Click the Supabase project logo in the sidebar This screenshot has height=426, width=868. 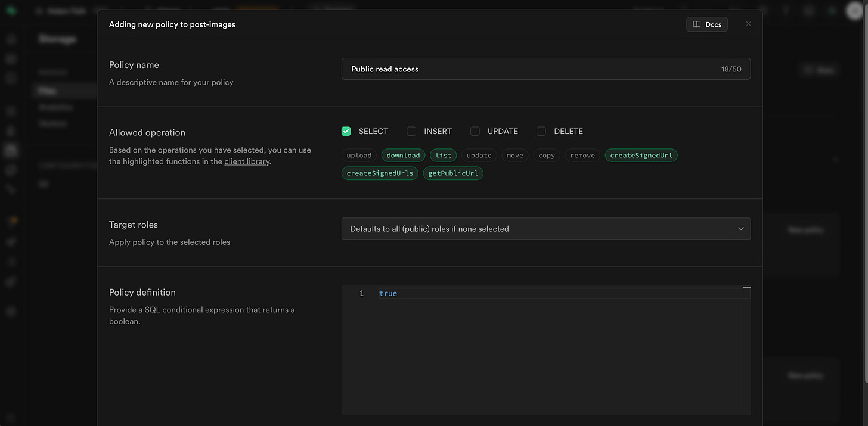point(11,10)
